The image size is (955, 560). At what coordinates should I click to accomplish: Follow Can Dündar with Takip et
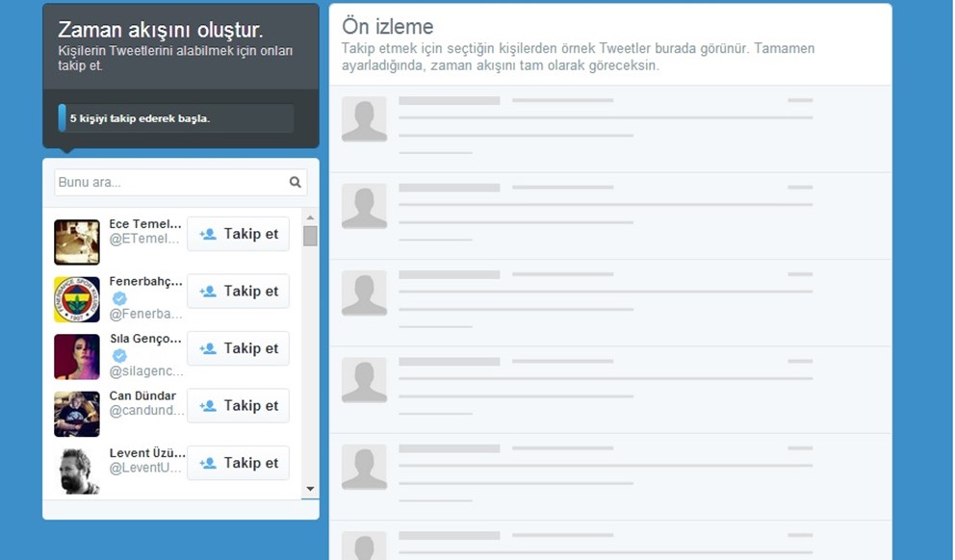pos(238,405)
